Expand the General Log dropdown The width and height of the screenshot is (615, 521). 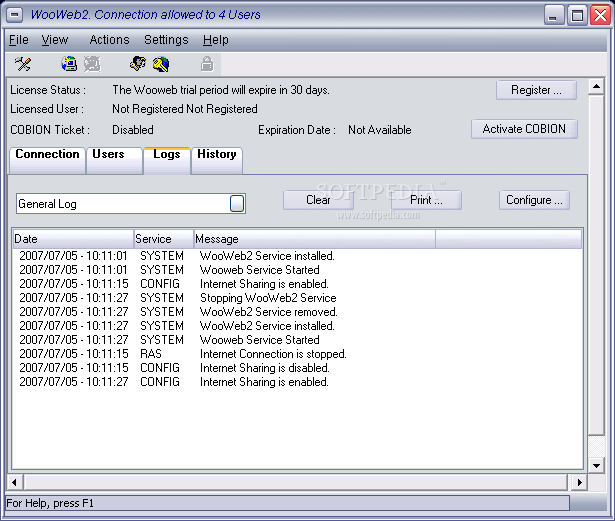tap(237, 204)
